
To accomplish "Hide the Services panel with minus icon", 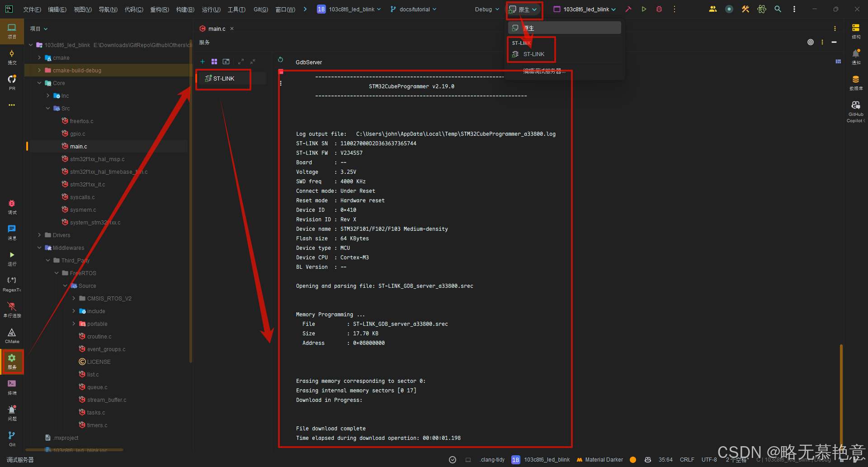I will coord(834,42).
